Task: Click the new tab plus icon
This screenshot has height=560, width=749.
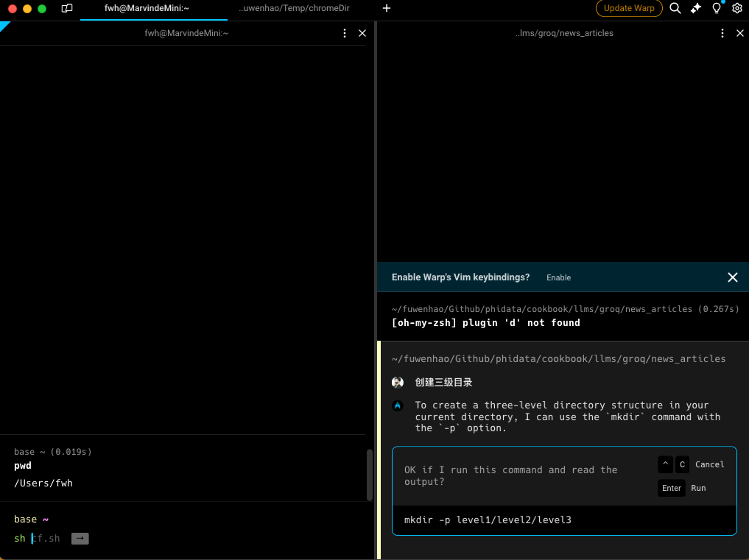Action: point(387,8)
